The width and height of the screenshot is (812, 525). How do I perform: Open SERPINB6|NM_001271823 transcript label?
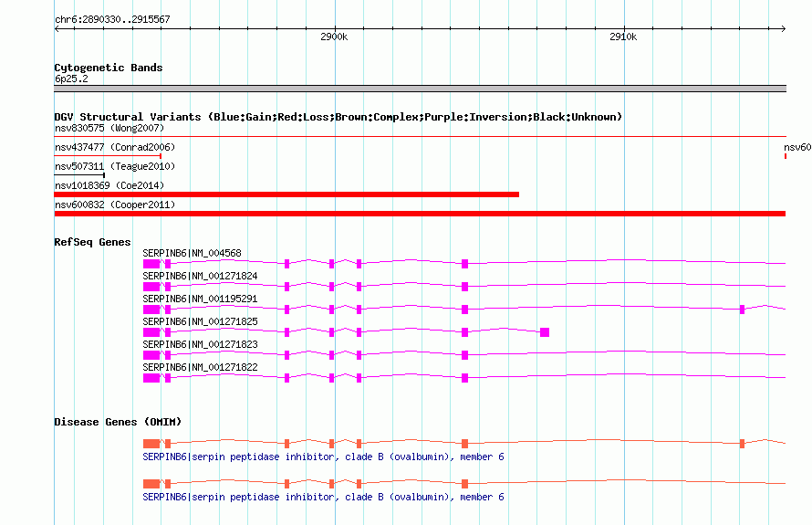coord(200,344)
